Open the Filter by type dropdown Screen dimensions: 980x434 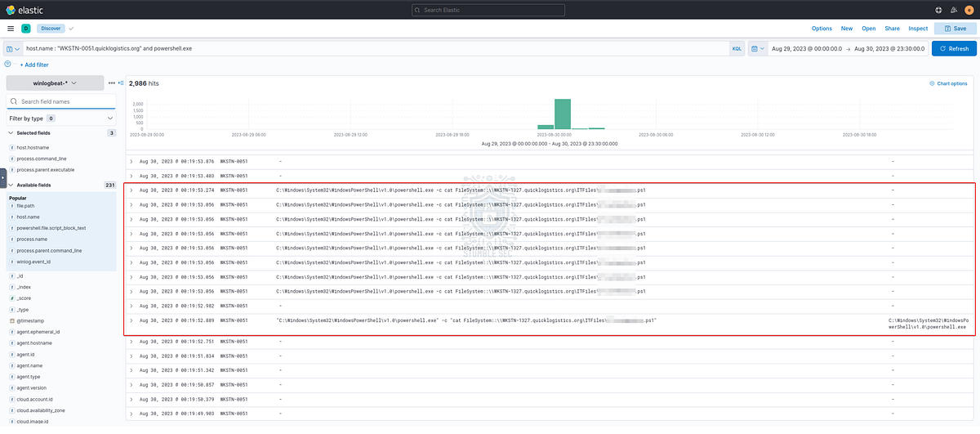pyautogui.click(x=61, y=119)
